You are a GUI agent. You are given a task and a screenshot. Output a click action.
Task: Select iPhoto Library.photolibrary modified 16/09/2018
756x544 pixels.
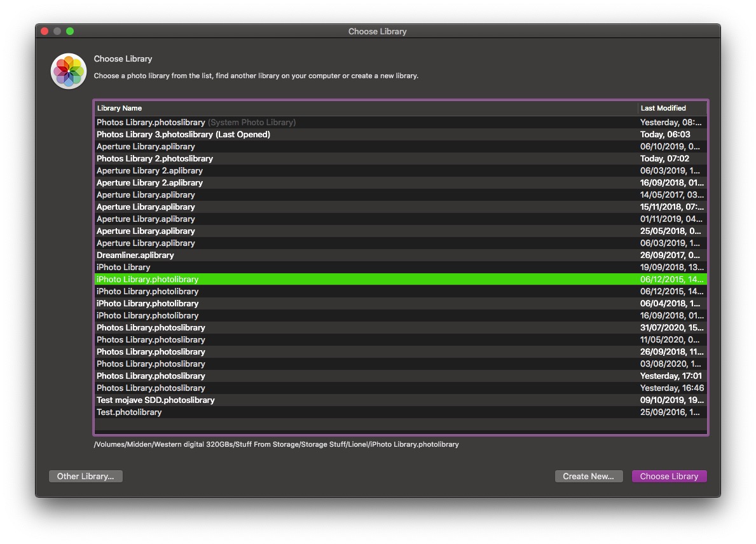401,315
